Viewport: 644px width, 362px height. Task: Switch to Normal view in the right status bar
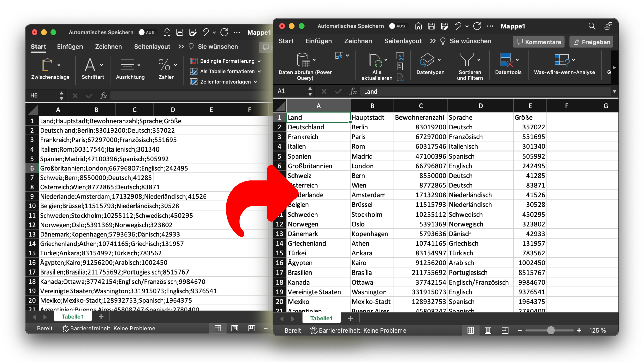[x=471, y=330]
